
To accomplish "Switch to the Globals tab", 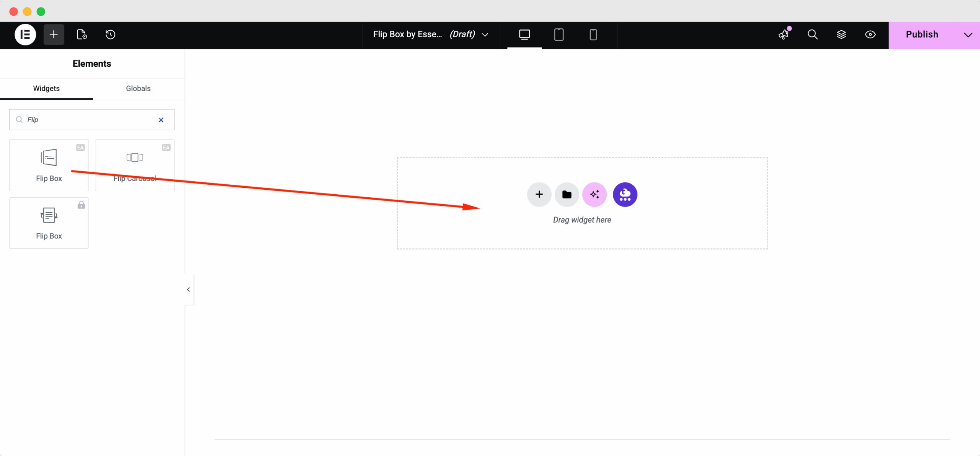I will 138,89.
